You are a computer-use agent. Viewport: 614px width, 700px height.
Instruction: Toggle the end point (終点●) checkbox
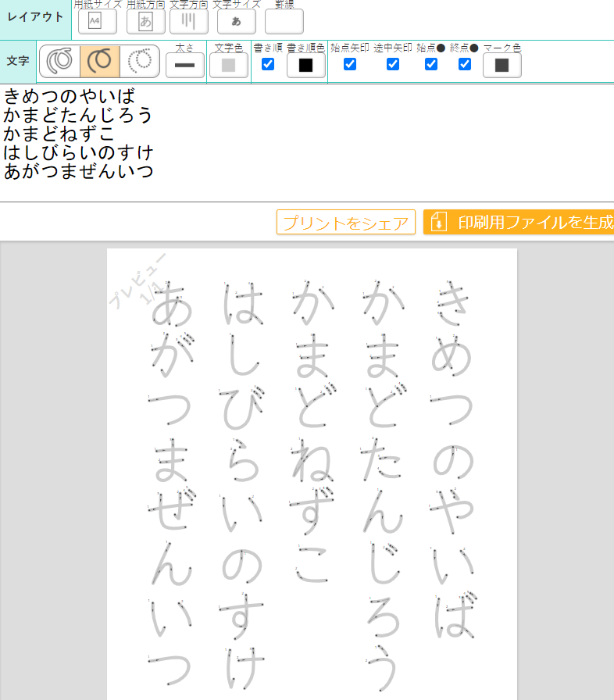[x=465, y=64]
